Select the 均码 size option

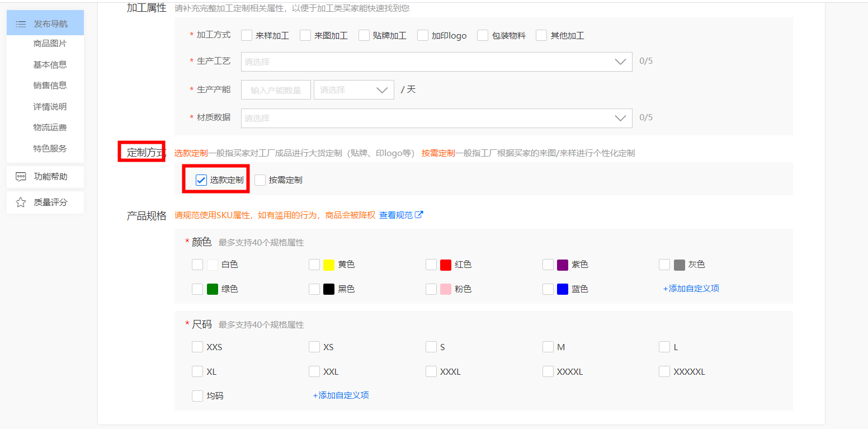click(x=197, y=395)
